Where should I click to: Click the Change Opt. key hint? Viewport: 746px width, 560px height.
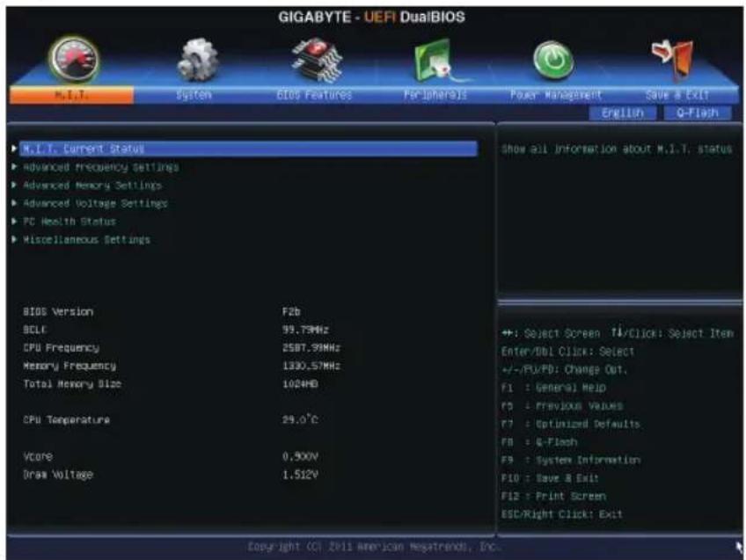coord(564,370)
